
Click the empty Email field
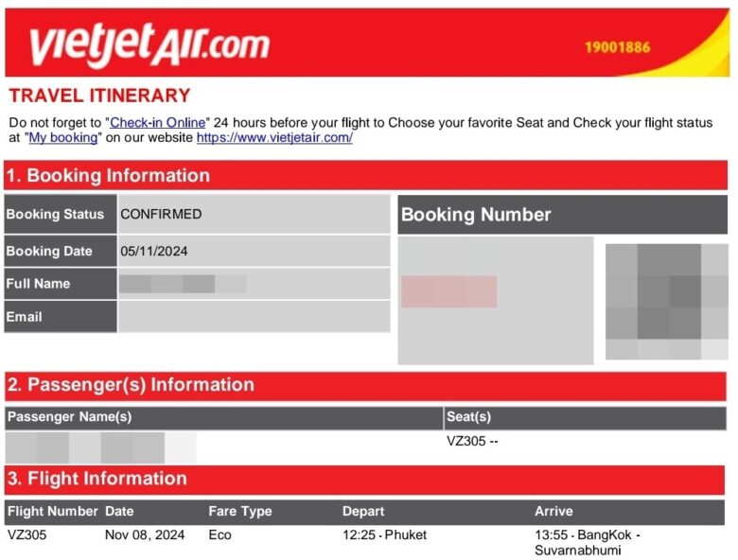254,317
